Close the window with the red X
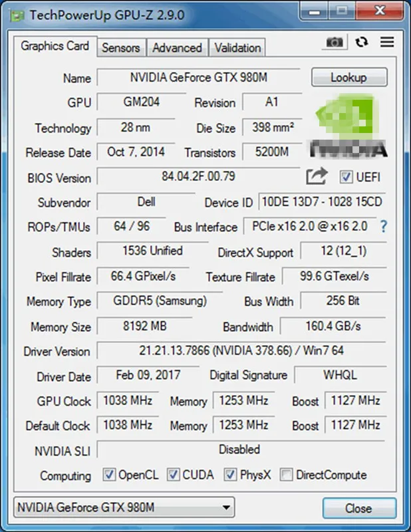Screen dimensions: 411x532 click(380, 11)
